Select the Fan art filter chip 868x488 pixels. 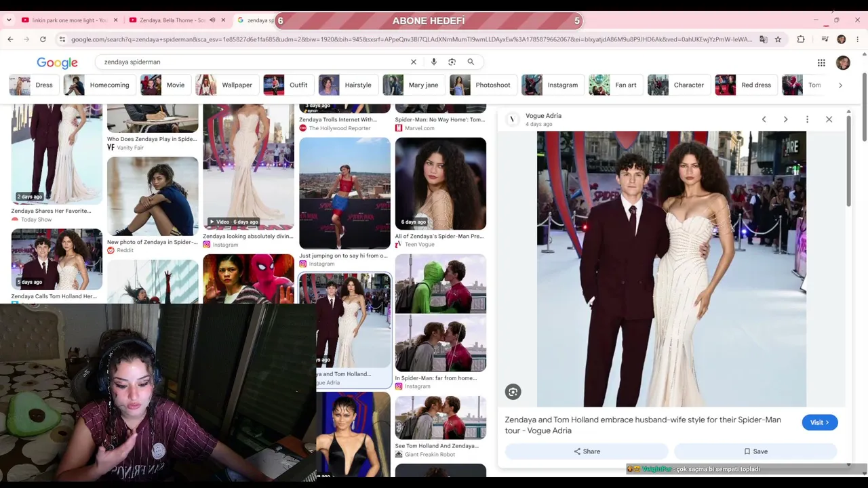(x=615, y=85)
